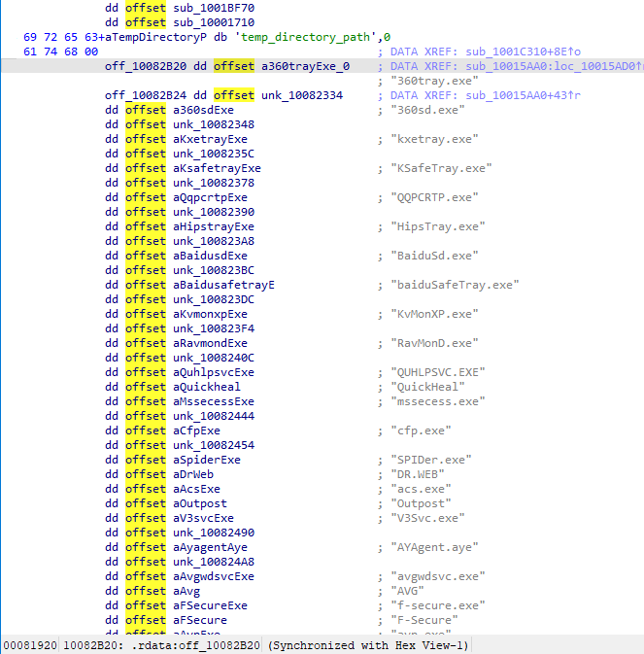
Task: Select the aQqpcrtpExe entry
Action: pos(211,197)
